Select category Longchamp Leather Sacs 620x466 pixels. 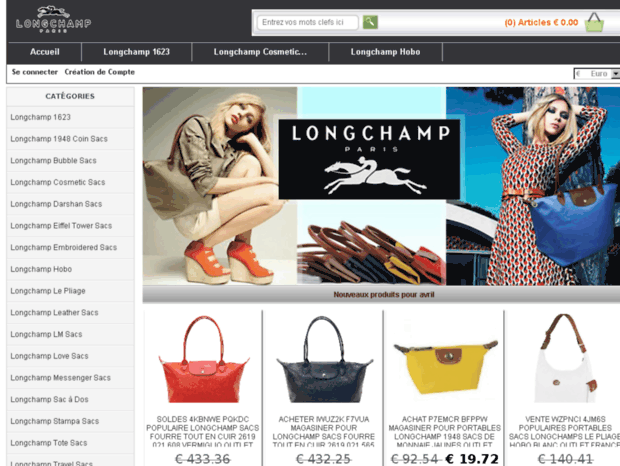[x=70, y=313]
